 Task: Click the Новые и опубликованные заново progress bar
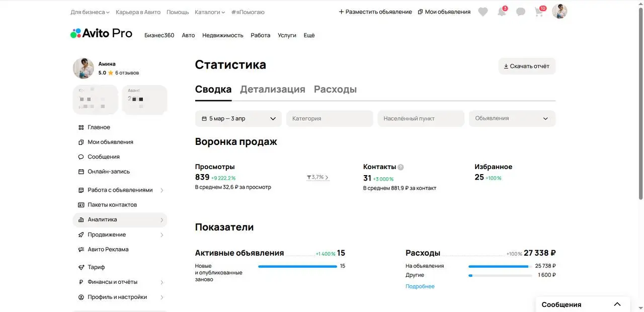(x=297, y=266)
